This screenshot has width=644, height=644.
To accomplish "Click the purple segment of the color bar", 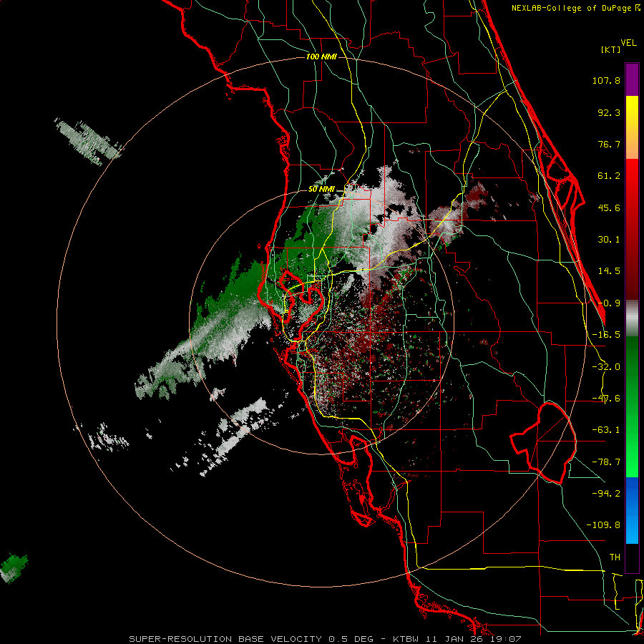I will click(632, 79).
